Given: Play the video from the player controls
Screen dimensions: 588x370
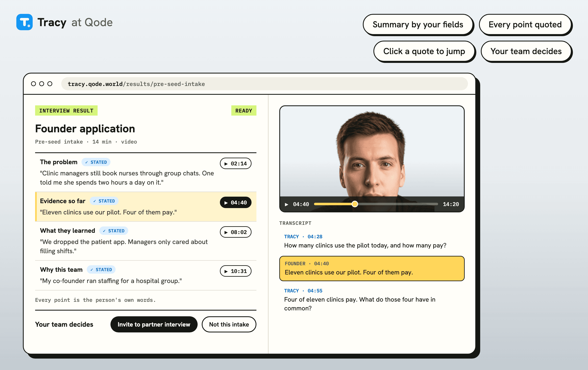Looking at the screenshot, I should tap(286, 204).
